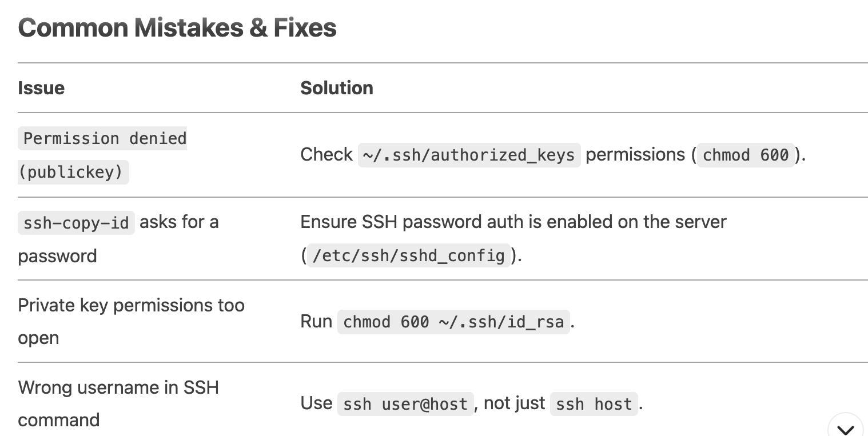The height and width of the screenshot is (436, 868).
Task: Click the chmod 600 code snippet
Action: (x=746, y=155)
